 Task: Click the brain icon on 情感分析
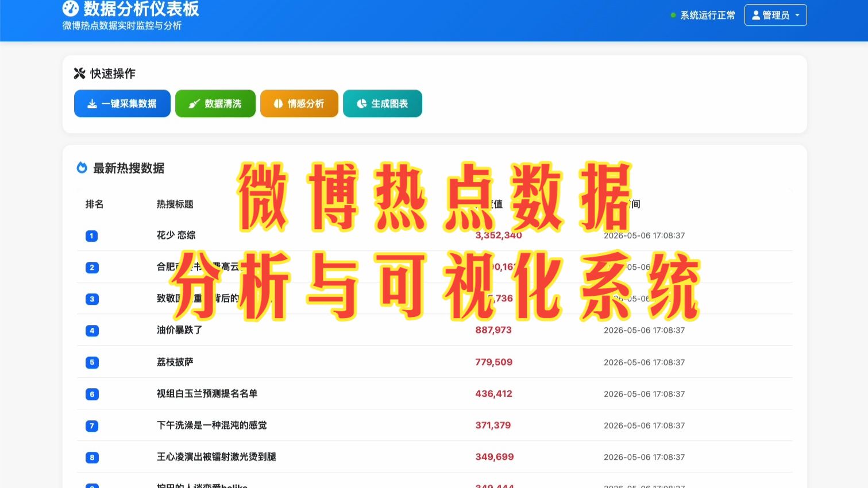(278, 104)
